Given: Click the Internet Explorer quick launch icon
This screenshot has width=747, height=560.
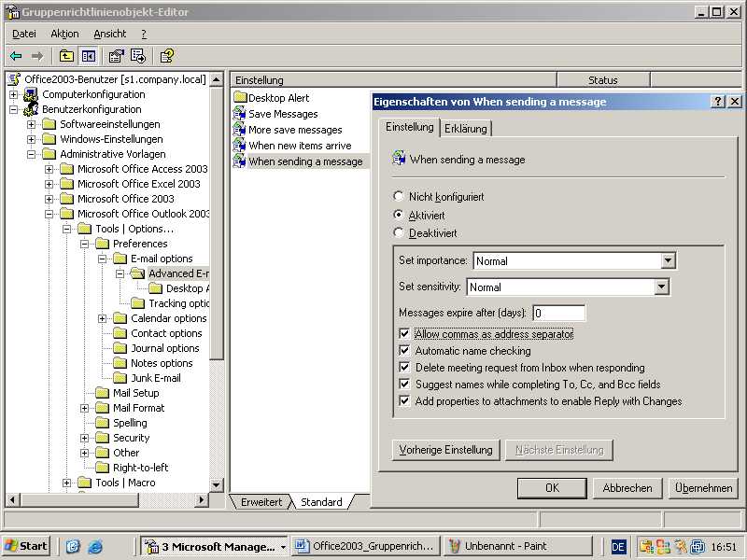Looking at the screenshot, I should pyautogui.click(x=95, y=546).
